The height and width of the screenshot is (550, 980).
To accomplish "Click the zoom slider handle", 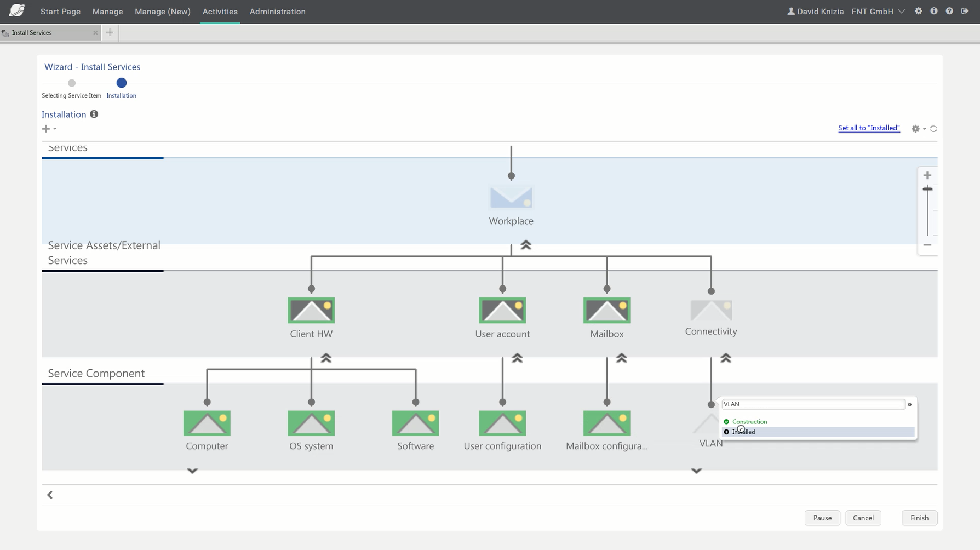I will coord(927,189).
